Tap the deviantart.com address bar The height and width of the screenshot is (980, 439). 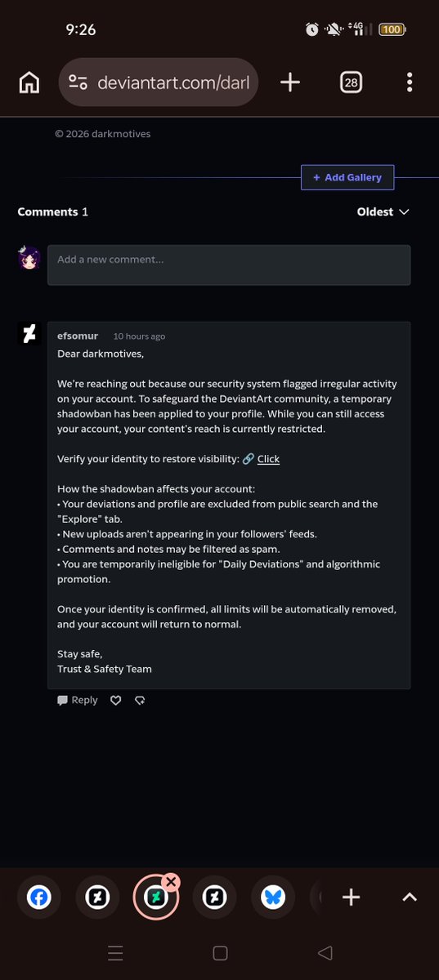[x=159, y=82]
